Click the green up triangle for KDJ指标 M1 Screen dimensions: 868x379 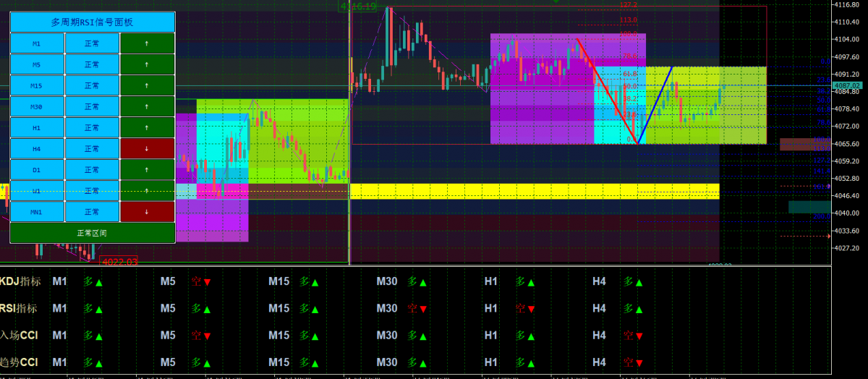[99, 283]
